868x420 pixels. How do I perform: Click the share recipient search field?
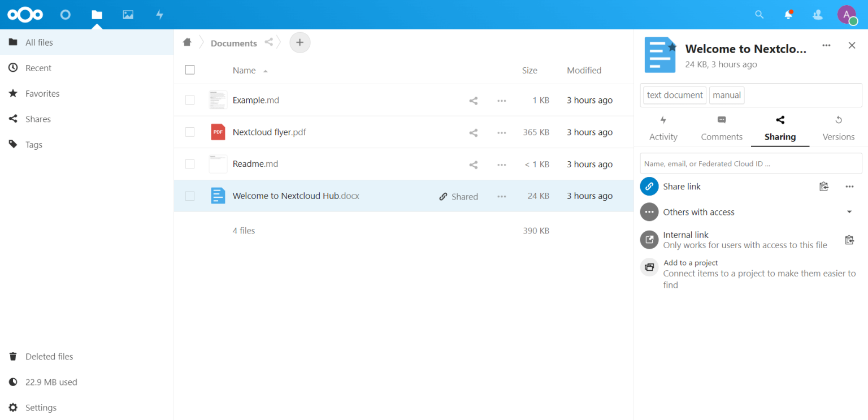[x=750, y=163]
